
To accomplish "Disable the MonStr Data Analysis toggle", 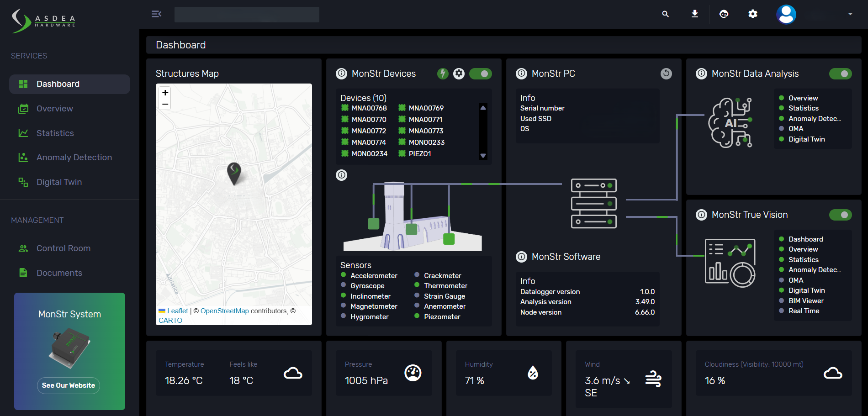I will [841, 74].
